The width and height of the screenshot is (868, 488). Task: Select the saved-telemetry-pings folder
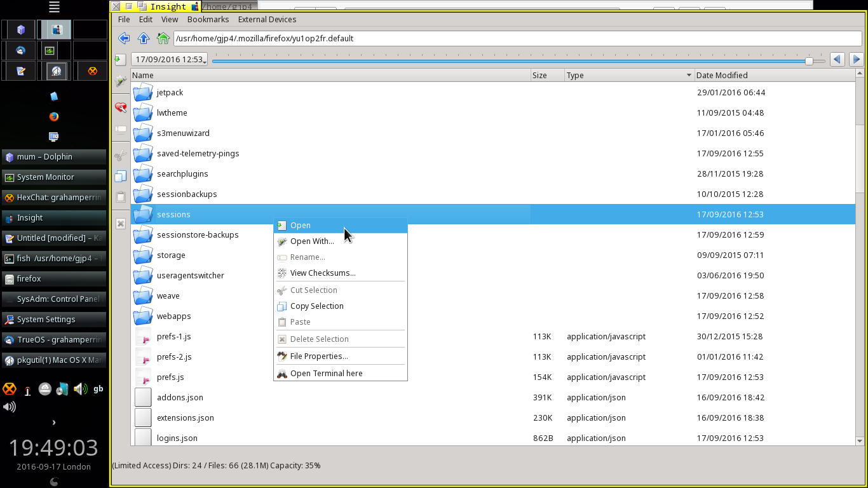(x=493, y=153)
